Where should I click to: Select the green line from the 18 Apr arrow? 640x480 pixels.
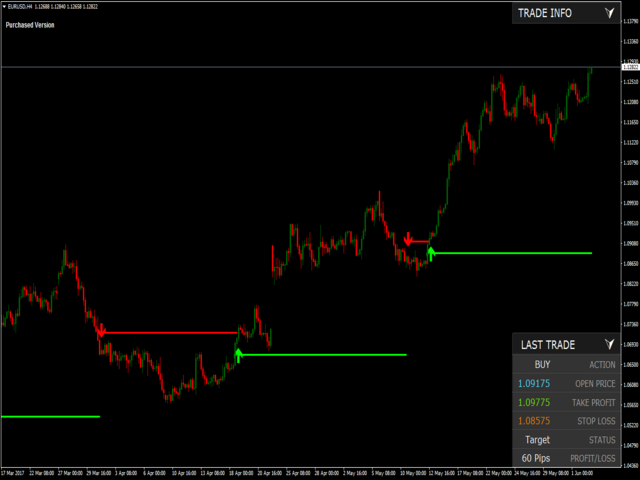[x=324, y=355]
